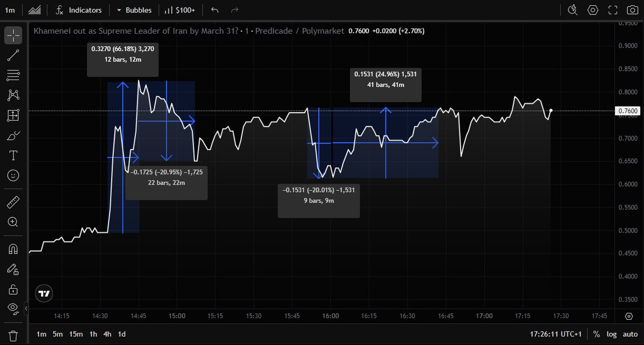Click the latest price endpoint dot
This screenshot has width=644, height=345.
pos(551,111)
